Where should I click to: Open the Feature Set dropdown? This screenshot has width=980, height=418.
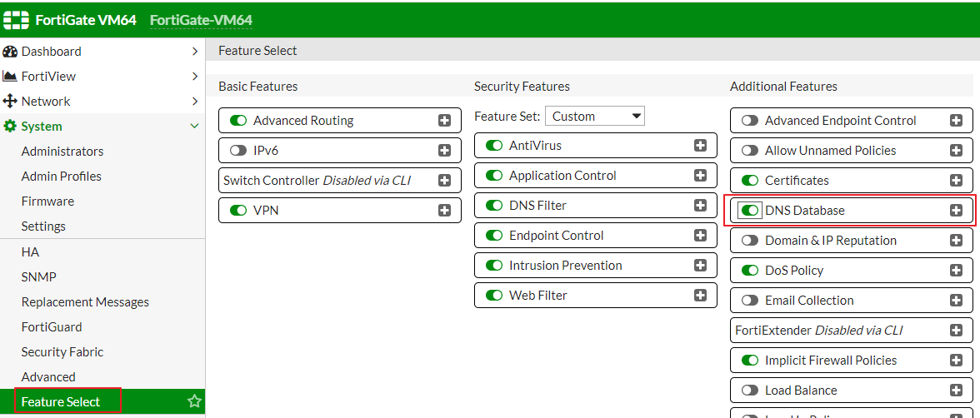pos(595,117)
